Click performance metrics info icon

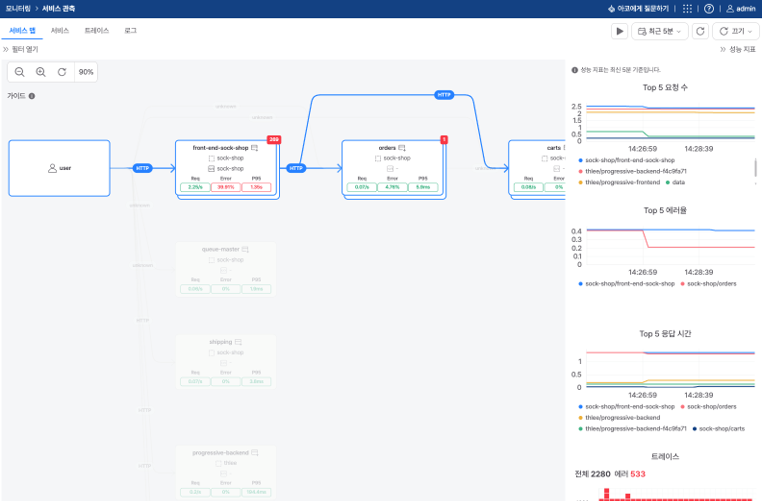(x=575, y=70)
